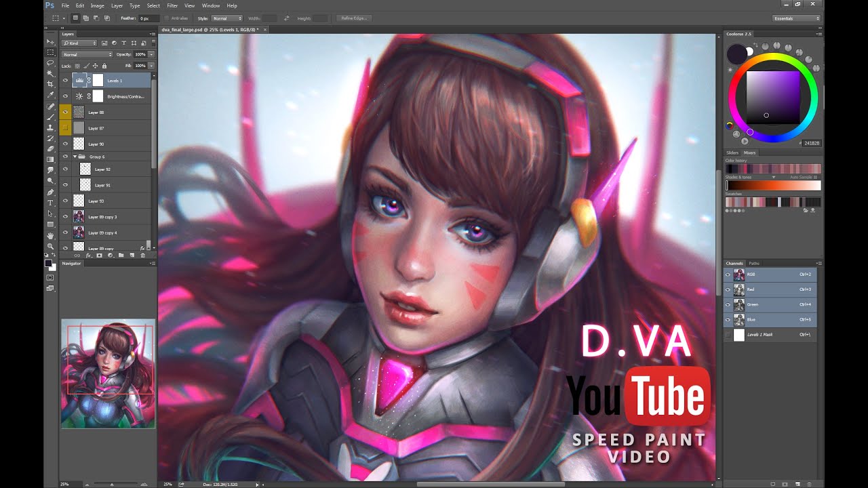Select Layer 91 in Group 6
868x488 pixels.
[x=105, y=184]
